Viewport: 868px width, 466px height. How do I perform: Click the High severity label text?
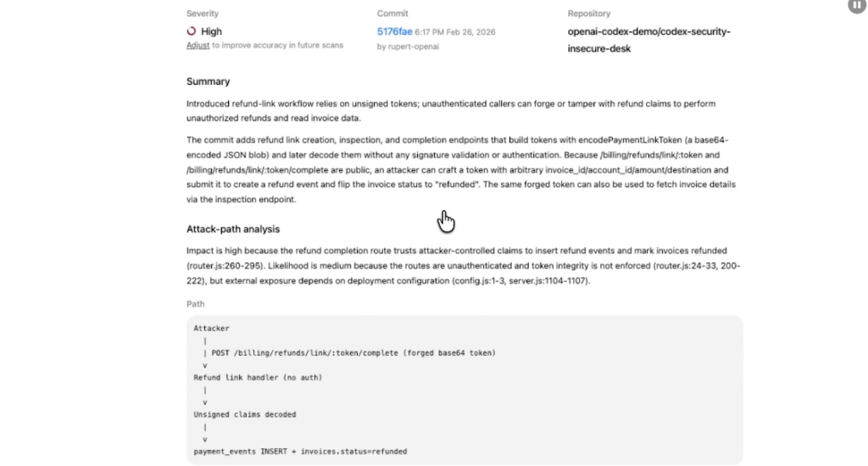[212, 31]
